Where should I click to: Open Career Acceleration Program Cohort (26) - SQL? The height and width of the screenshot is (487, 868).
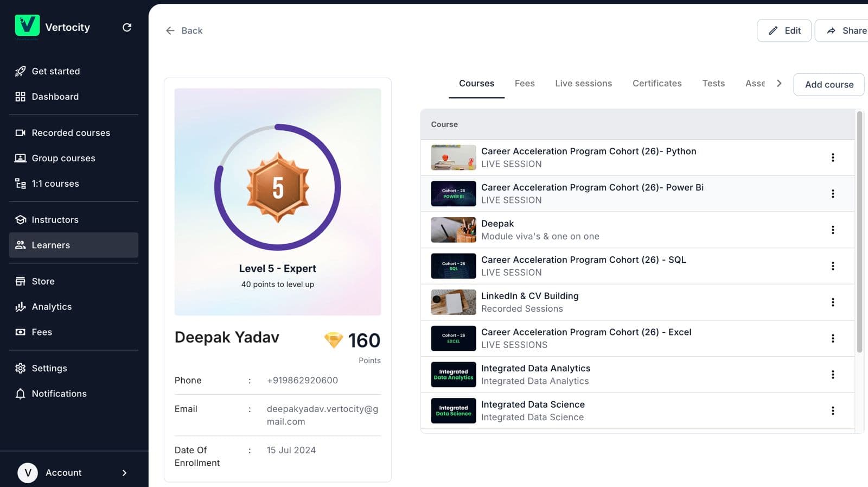pyautogui.click(x=583, y=260)
